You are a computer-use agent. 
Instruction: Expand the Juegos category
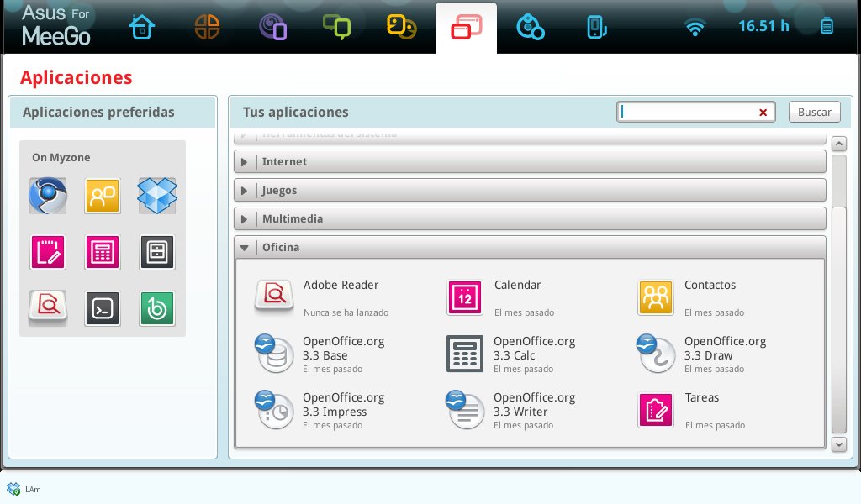point(530,191)
